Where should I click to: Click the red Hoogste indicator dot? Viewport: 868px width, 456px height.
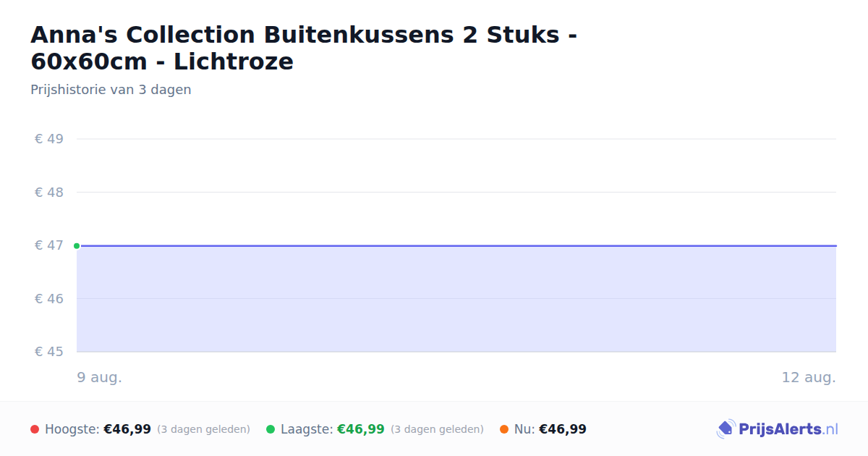(35, 429)
